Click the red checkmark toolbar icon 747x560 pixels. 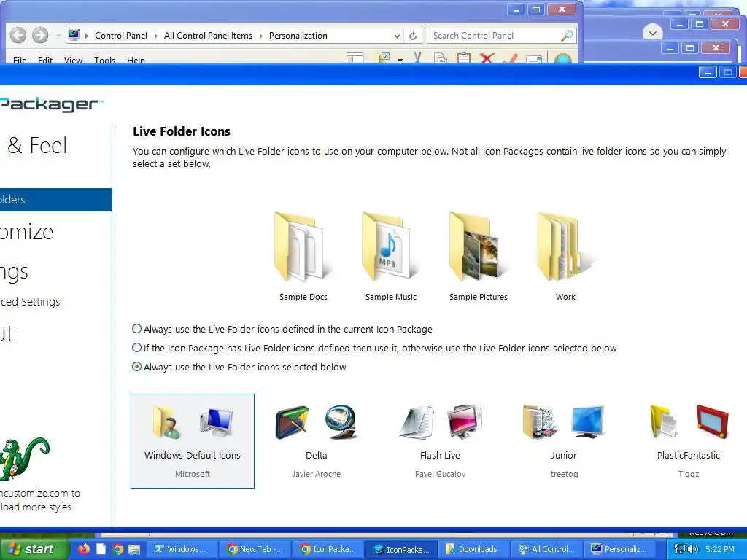click(510, 58)
